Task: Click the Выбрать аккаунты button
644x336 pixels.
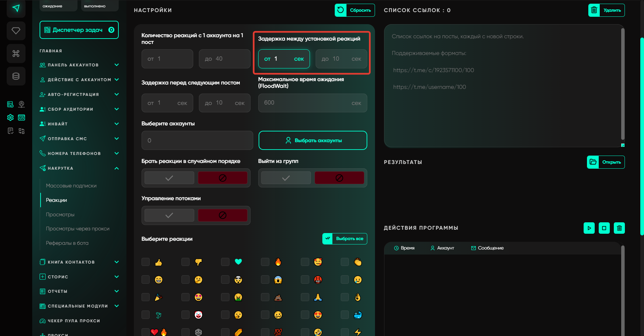Action: (313, 141)
